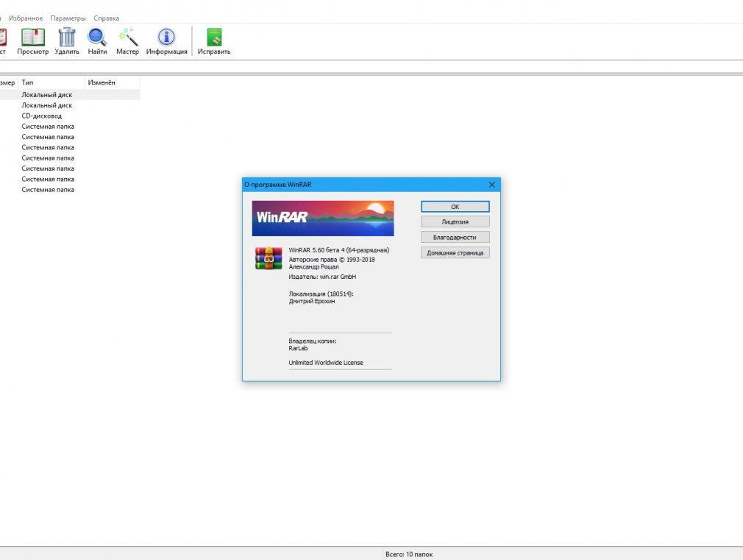
Task: Click the WinRAR banner image
Action: [x=323, y=218]
